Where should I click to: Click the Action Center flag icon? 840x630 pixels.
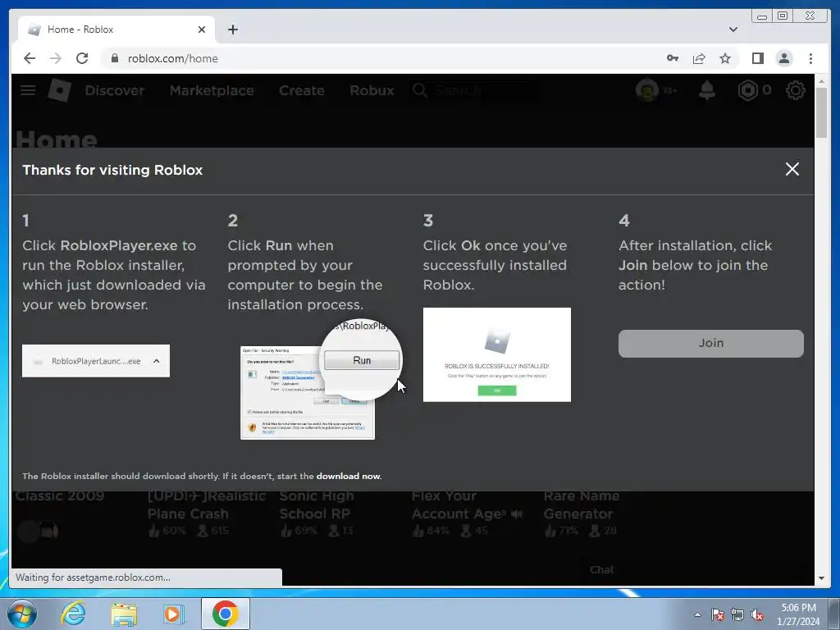pos(717,614)
